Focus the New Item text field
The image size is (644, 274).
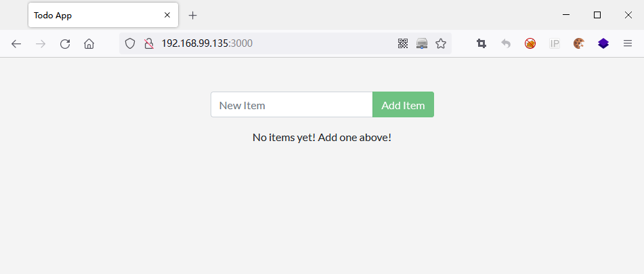pyautogui.click(x=291, y=105)
